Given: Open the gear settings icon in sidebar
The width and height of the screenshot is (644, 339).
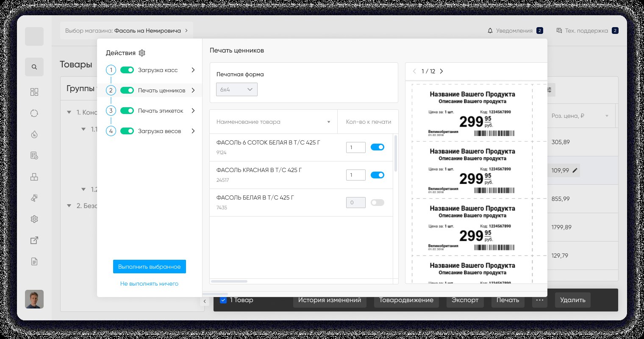Looking at the screenshot, I should pos(34,219).
